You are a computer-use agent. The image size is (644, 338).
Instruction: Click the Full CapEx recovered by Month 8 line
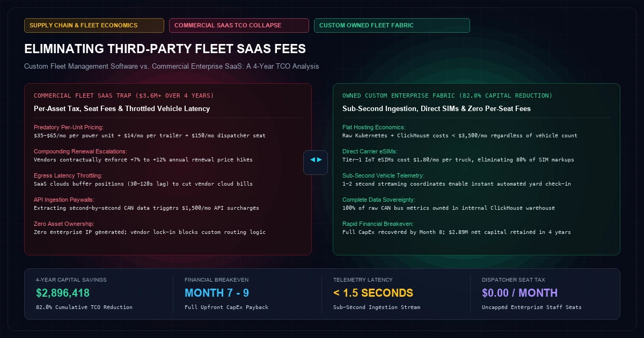point(457,232)
